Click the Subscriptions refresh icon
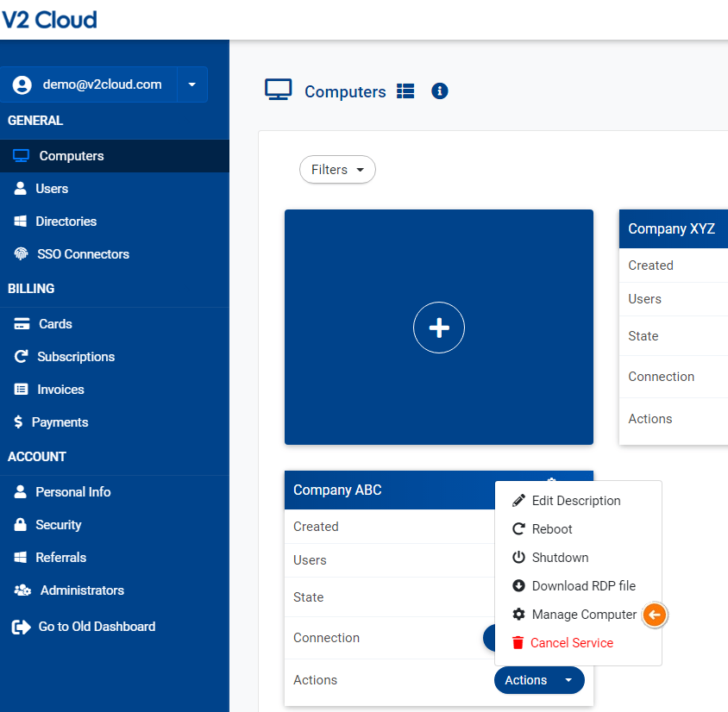Screen dimensions: 728x712 [21, 356]
